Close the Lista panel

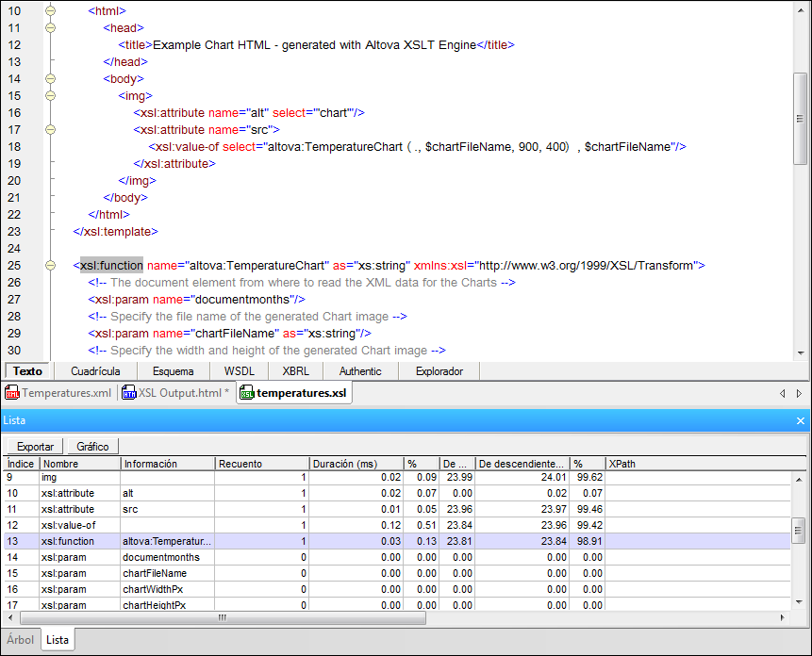tap(801, 420)
